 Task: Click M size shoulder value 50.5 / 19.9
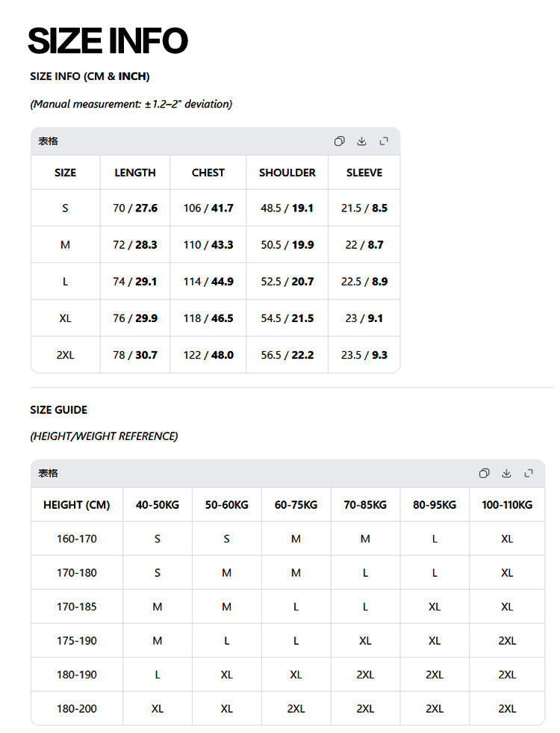pyautogui.click(x=287, y=245)
